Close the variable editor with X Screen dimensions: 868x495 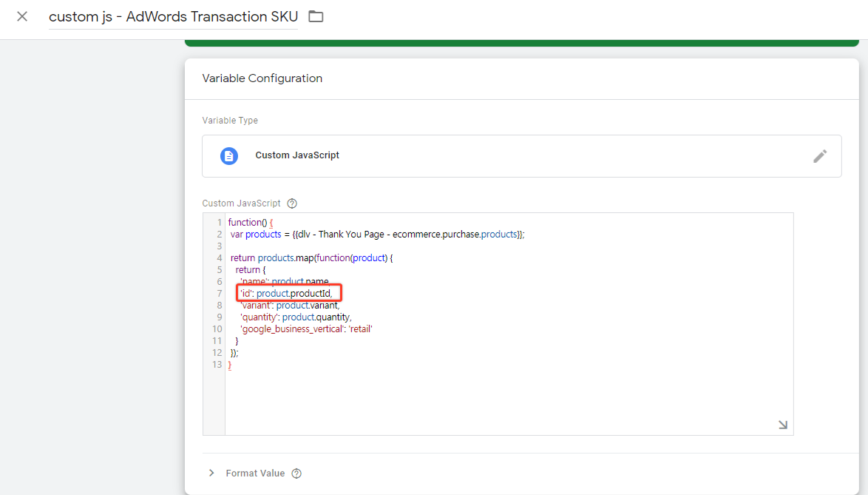pyautogui.click(x=22, y=16)
